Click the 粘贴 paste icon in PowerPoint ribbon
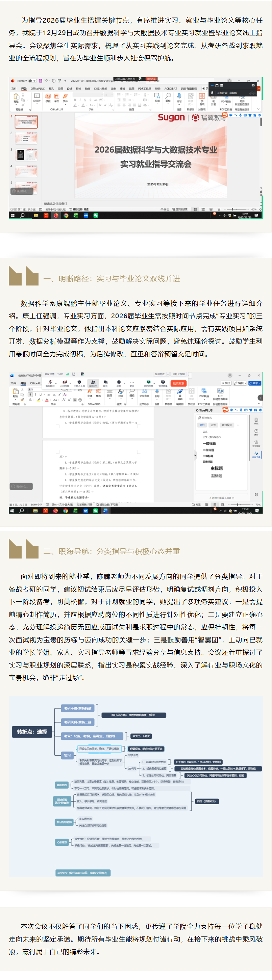Screen dimensions: 272x980 pyautogui.click(x=16, y=97)
